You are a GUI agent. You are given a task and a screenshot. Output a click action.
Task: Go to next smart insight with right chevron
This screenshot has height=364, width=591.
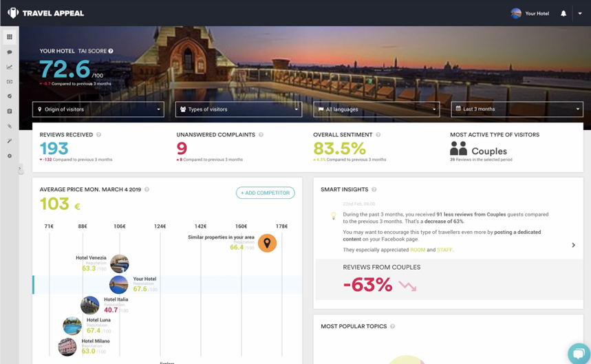coord(573,245)
